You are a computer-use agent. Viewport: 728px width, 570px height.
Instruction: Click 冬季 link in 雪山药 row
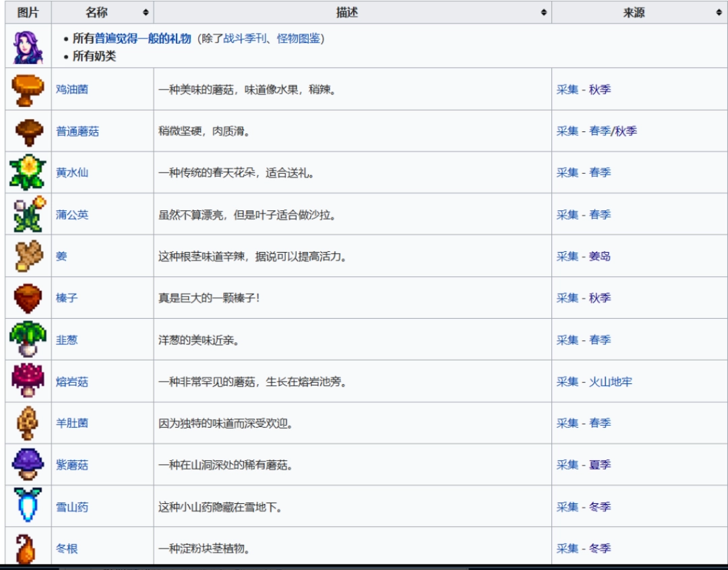pyautogui.click(x=600, y=507)
